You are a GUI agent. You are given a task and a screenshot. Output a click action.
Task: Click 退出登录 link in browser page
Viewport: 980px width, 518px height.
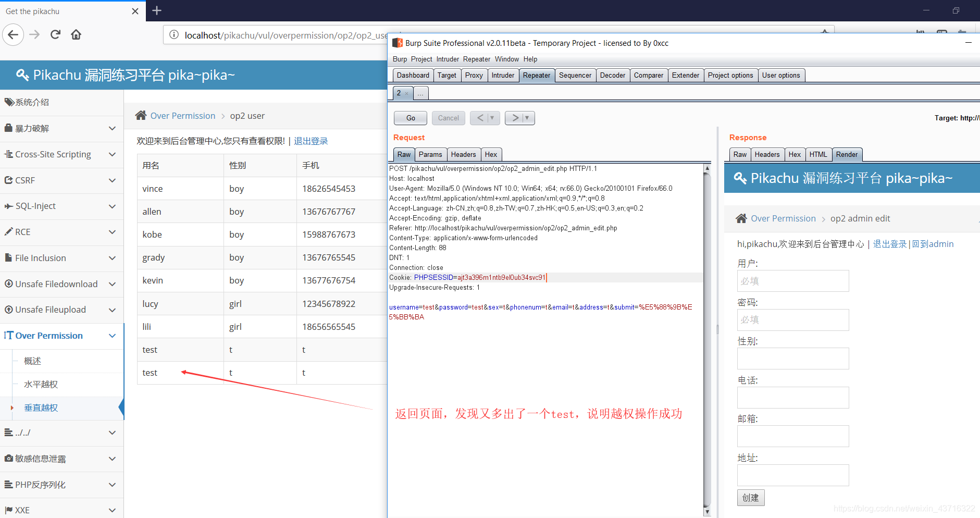click(311, 141)
